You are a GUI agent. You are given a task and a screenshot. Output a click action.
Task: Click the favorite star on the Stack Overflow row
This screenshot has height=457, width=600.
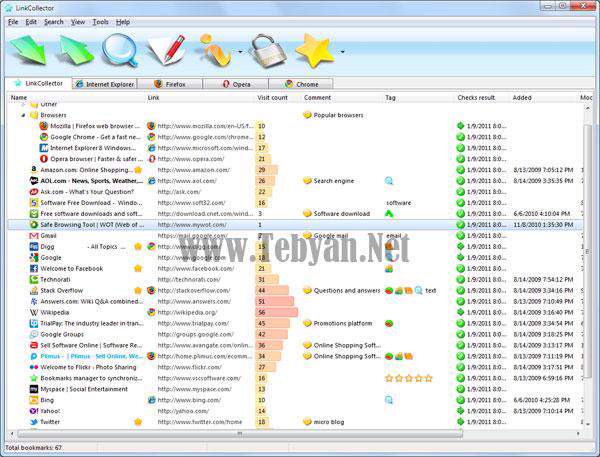(138, 291)
